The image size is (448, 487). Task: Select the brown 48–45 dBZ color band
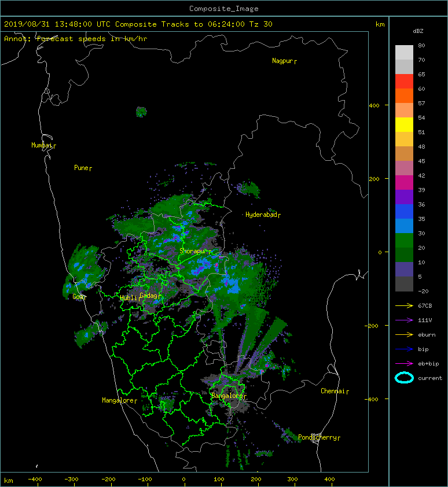click(404, 154)
